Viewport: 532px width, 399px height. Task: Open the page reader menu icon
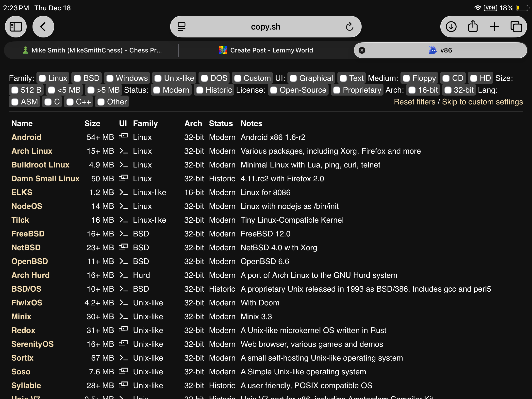(182, 27)
